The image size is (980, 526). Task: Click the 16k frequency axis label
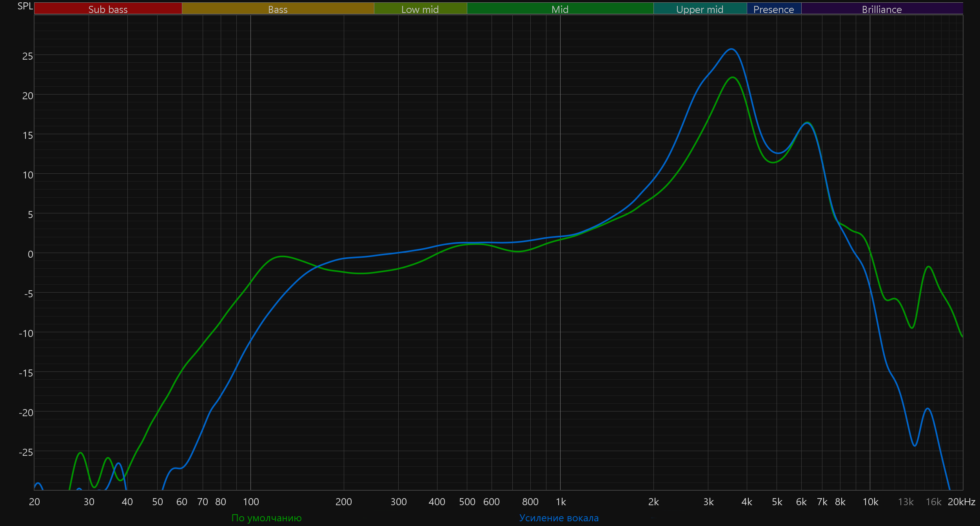coord(933,502)
